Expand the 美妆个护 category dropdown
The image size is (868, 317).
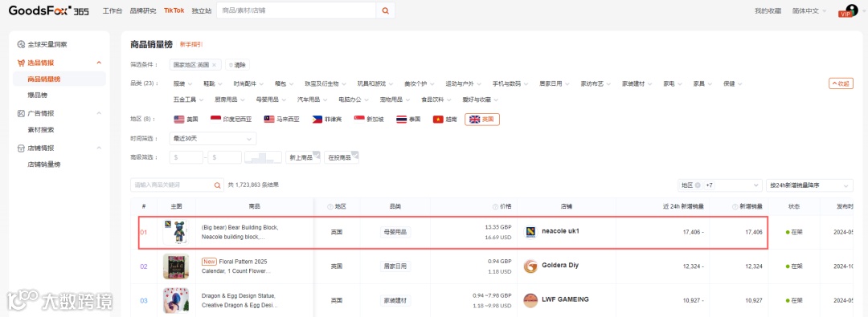419,84
